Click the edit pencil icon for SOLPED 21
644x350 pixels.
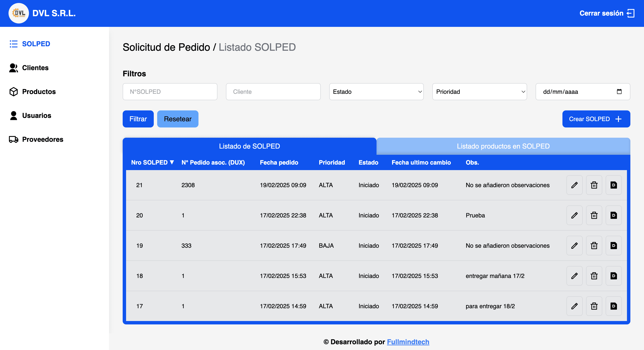click(x=574, y=185)
